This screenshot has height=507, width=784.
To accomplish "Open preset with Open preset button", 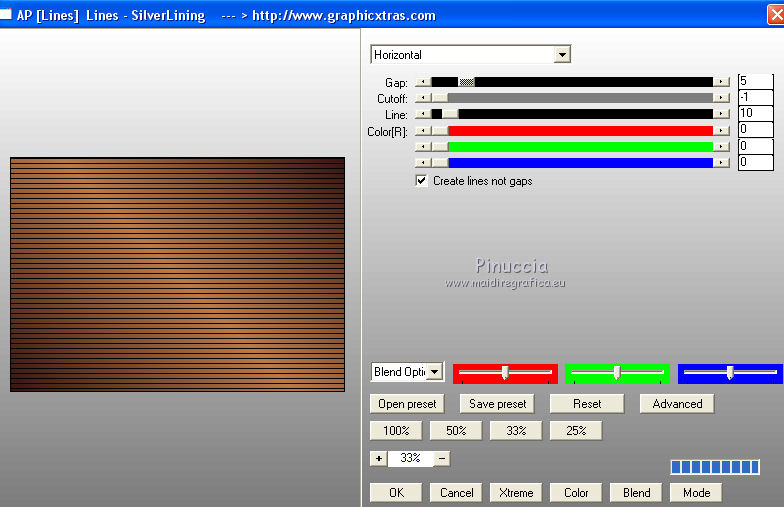I will [x=407, y=404].
